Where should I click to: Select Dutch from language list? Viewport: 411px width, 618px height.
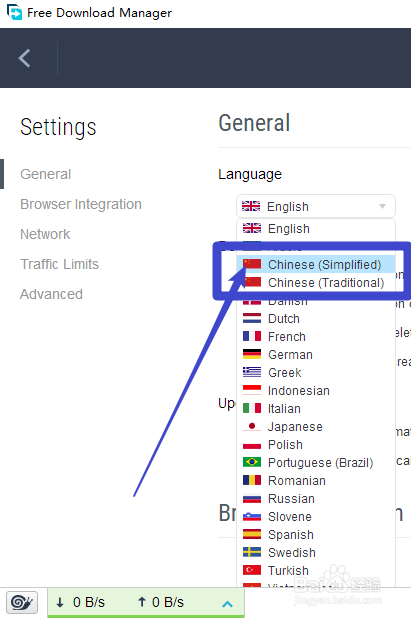(316, 318)
